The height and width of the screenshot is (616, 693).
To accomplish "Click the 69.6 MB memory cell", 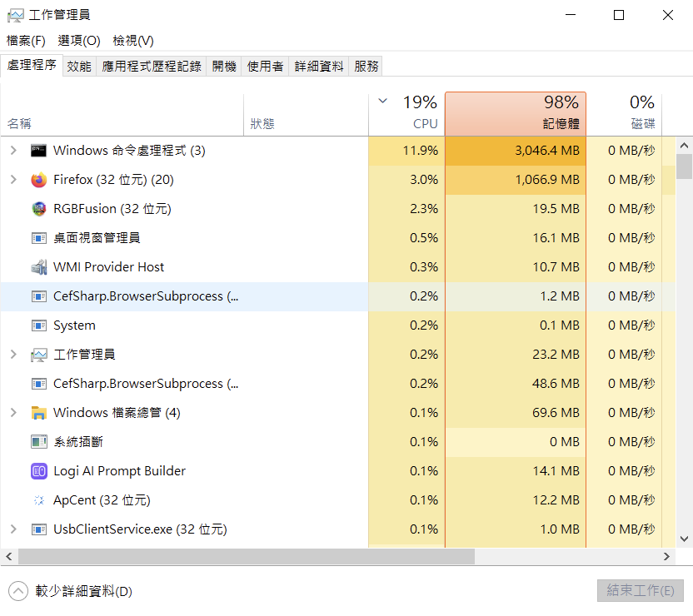I will coord(516,413).
